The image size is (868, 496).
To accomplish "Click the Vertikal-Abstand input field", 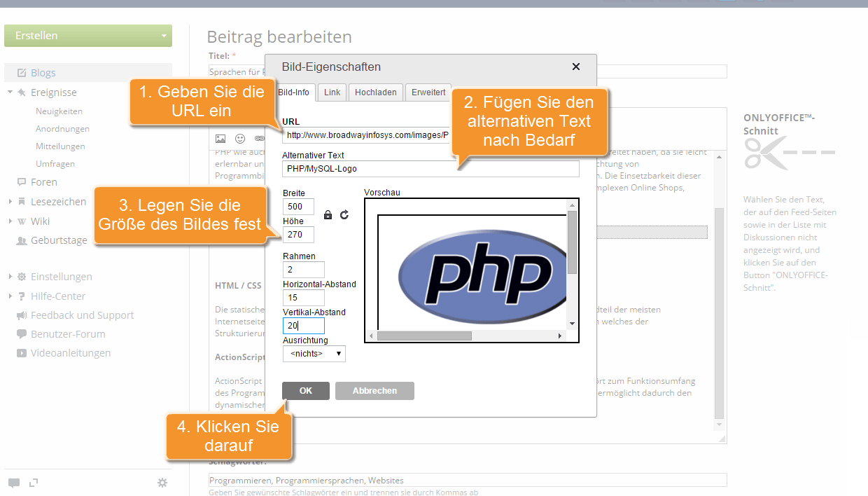I will coord(304,326).
